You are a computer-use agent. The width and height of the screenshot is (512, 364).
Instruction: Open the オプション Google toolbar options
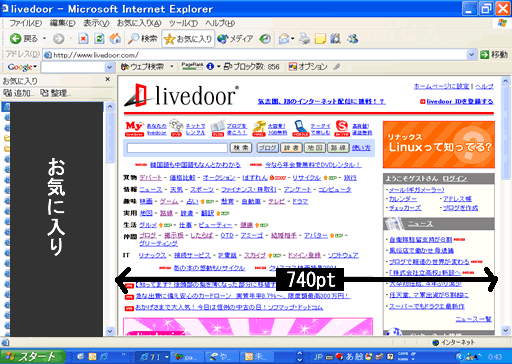(x=308, y=67)
